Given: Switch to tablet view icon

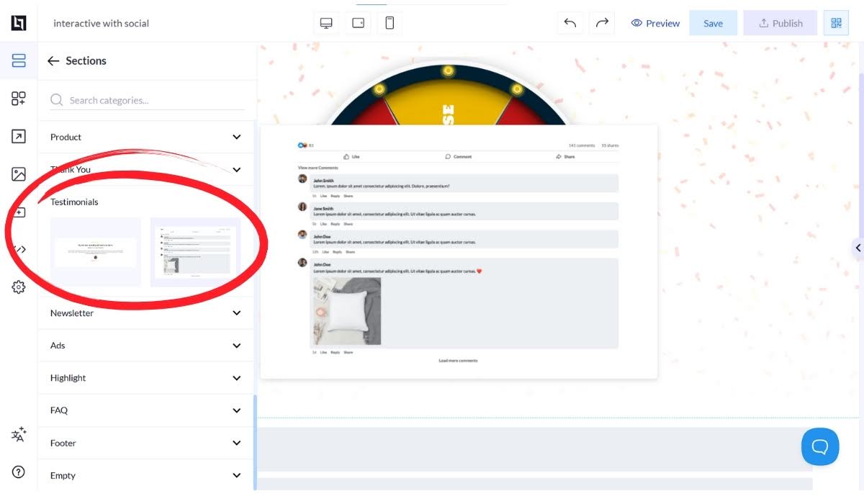Looking at the screenshot, I should 358,23.
